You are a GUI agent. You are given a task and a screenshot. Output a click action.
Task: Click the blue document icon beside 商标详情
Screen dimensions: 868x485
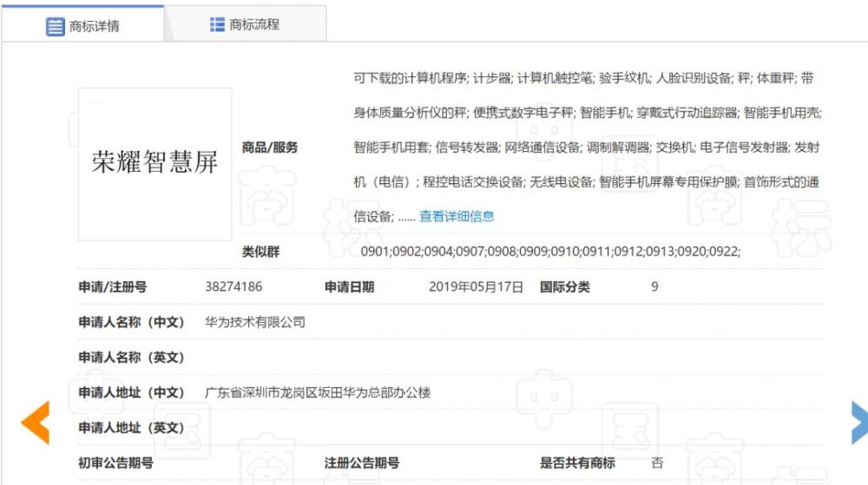point(55,26)
